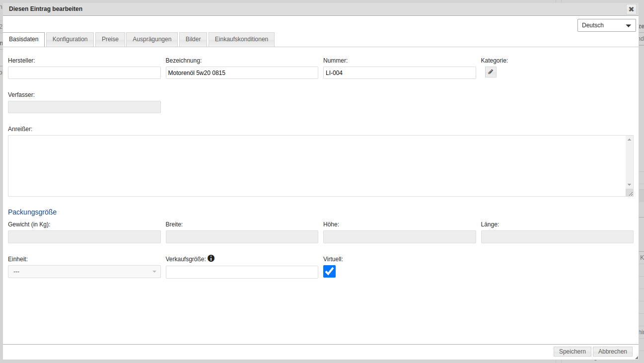Select the Ausprägungen tab
This screenshot has width=644, height=363.
pos(152,39)
